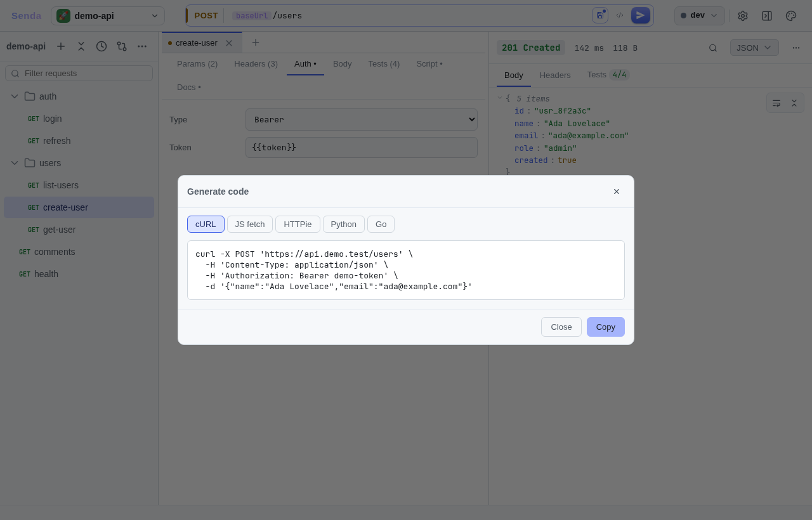Screen dimensions: 812x520
Task: Click the Filter requests search box
Action: tap(79, 74)
